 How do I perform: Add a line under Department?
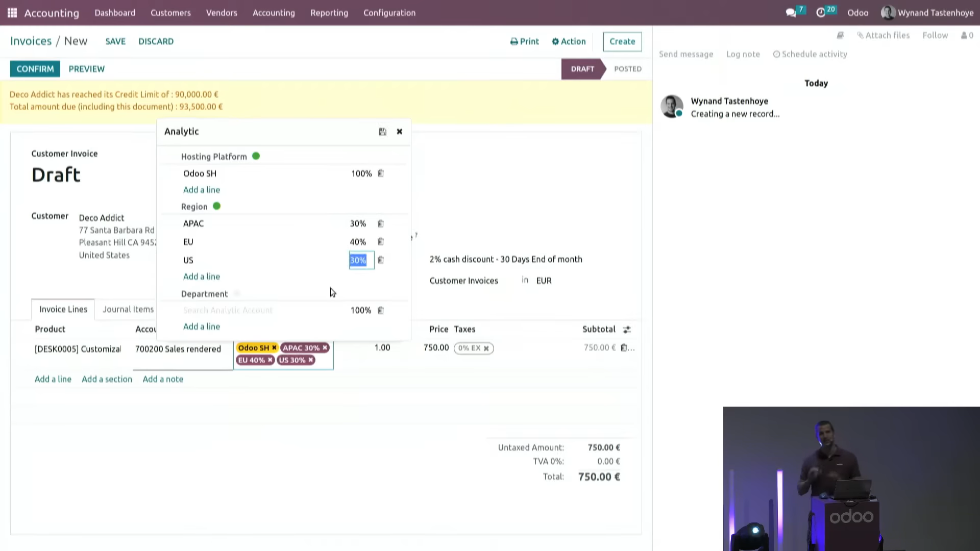(x=202, y=327)
